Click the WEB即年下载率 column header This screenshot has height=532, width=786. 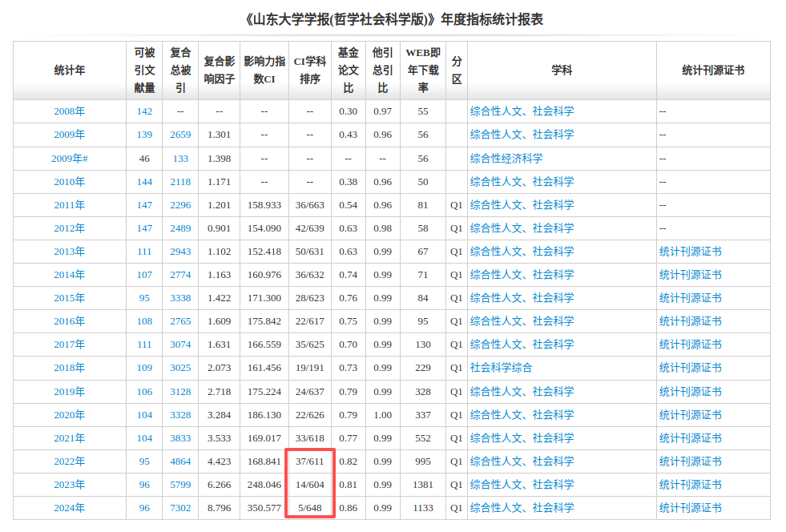423,71
